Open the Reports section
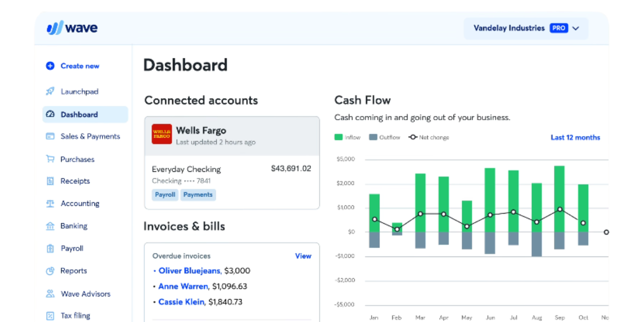This screenshot has height=322, width=644. [72, 270]
